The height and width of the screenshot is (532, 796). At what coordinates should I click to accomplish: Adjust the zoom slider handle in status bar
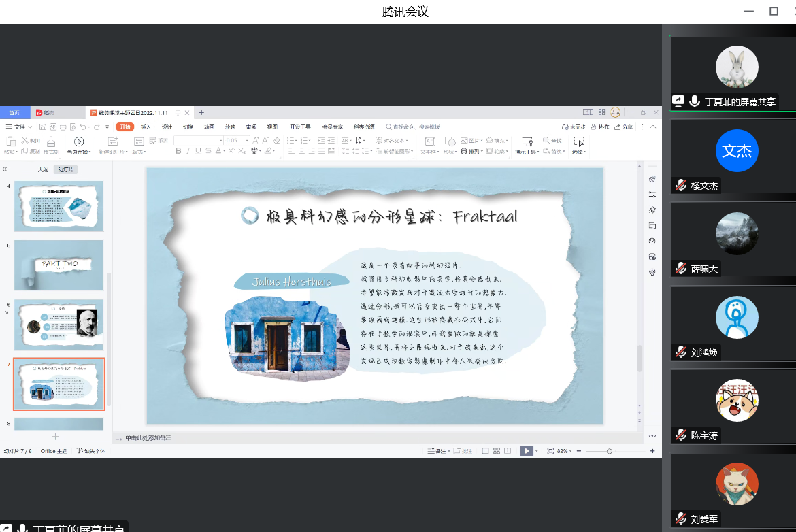point(609,451)
